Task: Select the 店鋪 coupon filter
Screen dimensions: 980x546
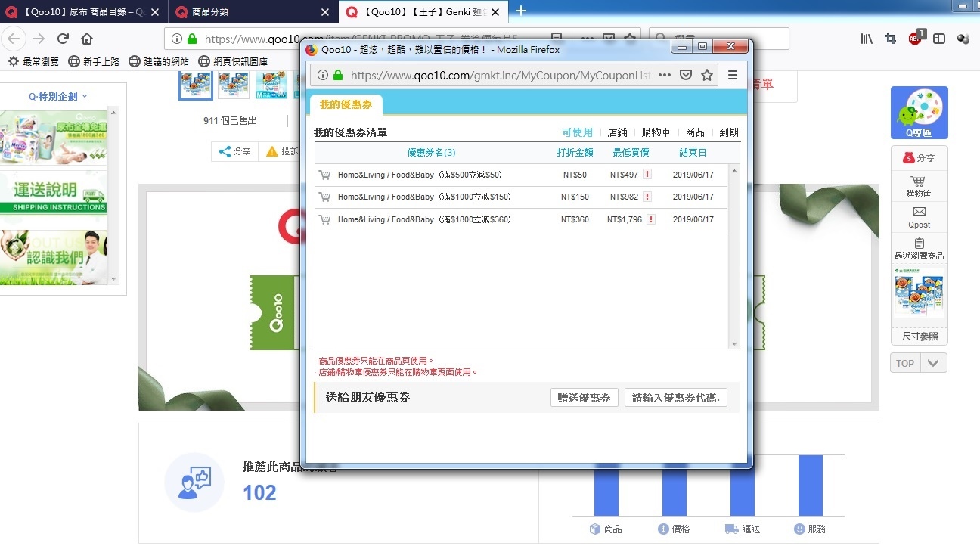Action: 617,132
